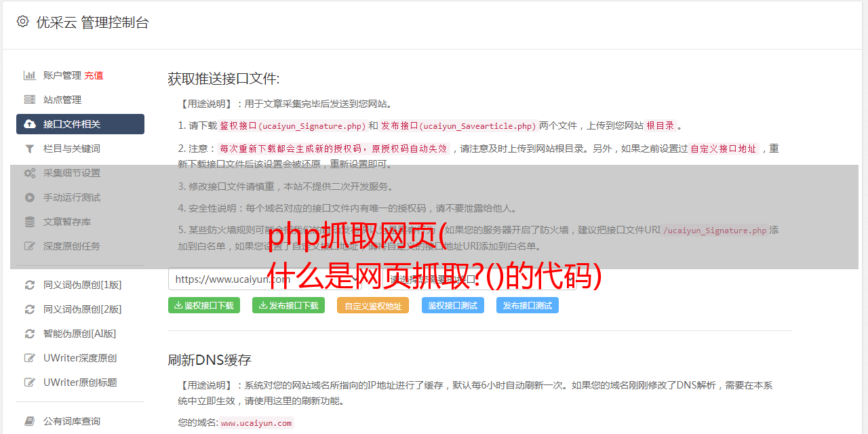Click the refresh icon for 同义词伪原创[1版]

point(30,285)
